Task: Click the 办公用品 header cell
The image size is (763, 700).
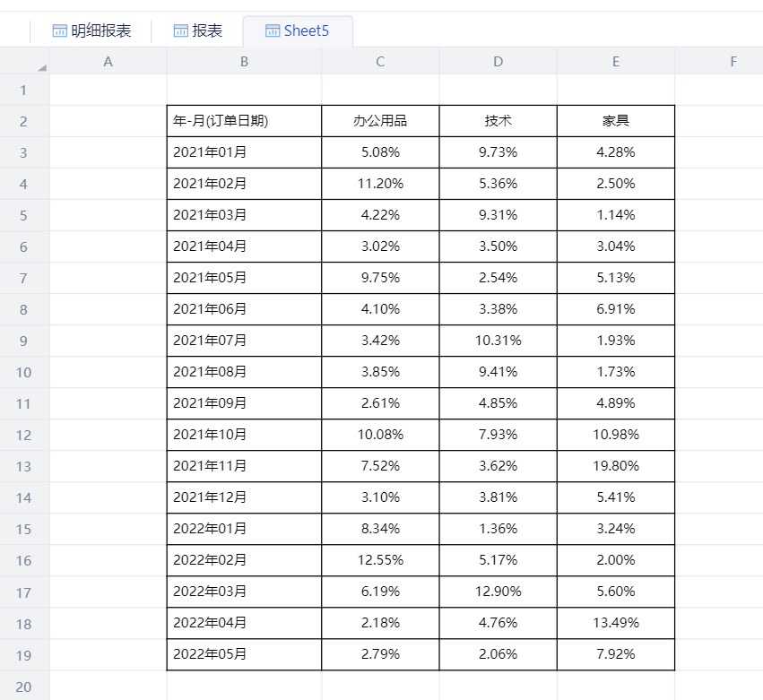Action: point(380,121)
